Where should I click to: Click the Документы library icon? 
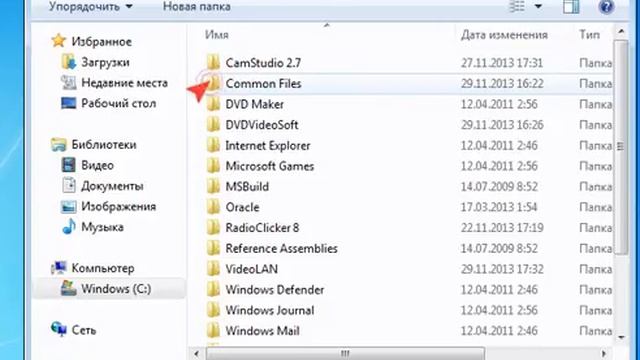click(69, 185)
